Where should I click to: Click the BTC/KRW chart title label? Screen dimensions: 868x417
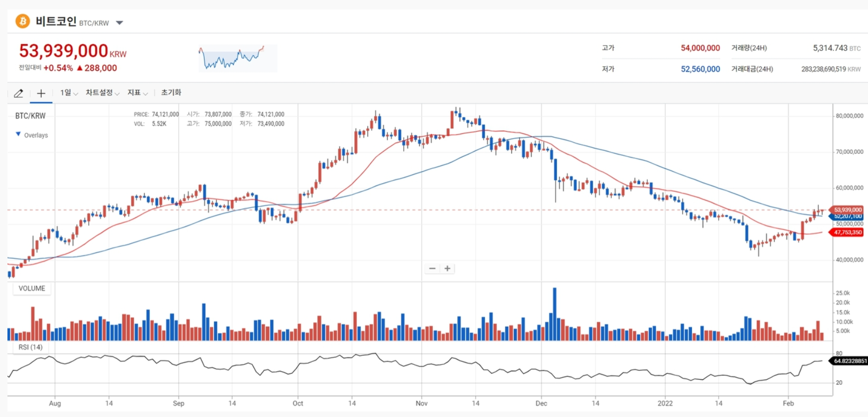pos(30,116)
